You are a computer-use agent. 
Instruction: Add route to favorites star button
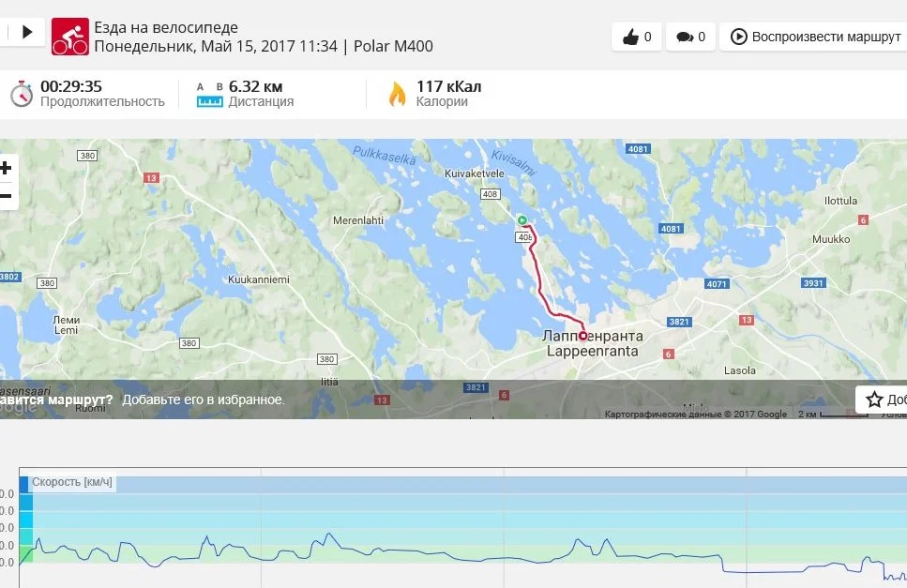click(882, 400)
